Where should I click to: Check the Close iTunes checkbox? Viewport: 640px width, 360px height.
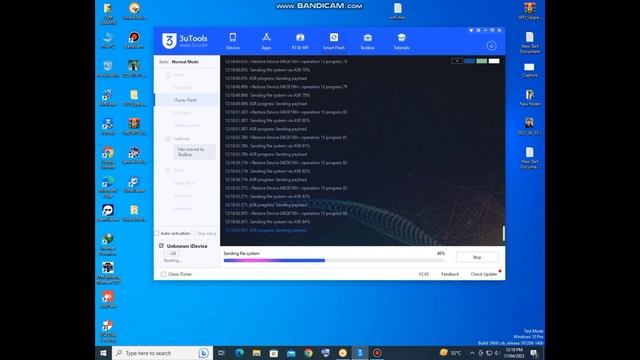point(163,274)
